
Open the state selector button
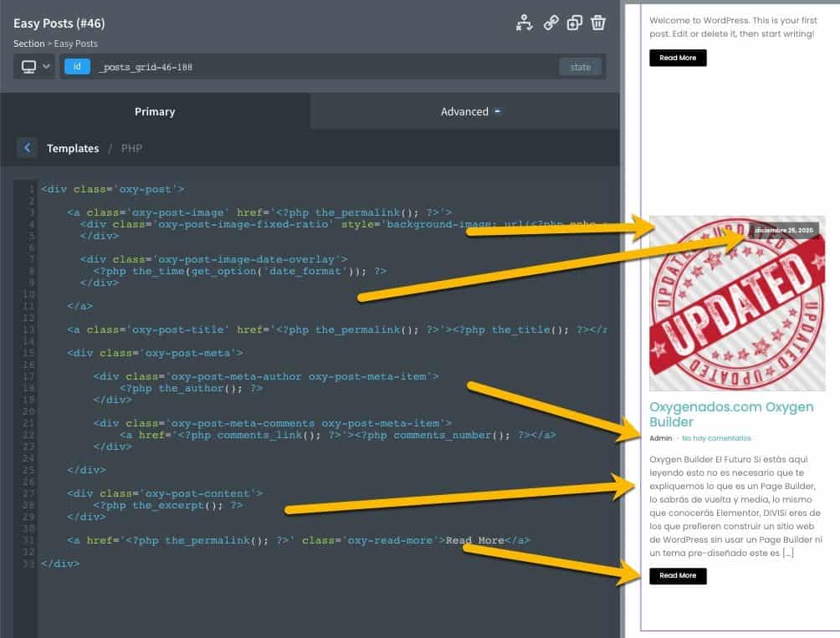pyautogui.click(x=580, y=67)
